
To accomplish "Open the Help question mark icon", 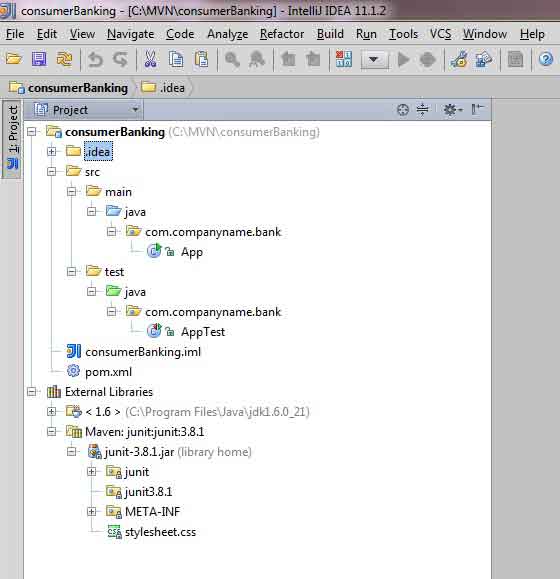I will click(x=546, y=59).
